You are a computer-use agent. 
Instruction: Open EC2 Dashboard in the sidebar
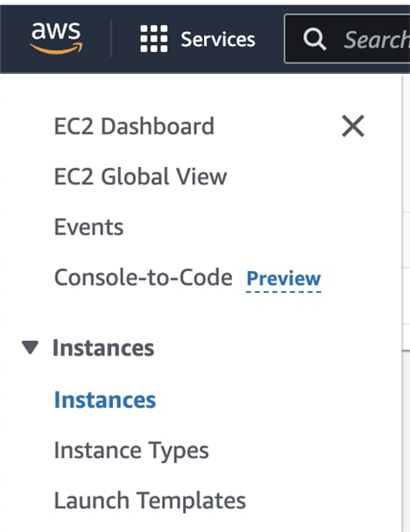pos(135,126)
